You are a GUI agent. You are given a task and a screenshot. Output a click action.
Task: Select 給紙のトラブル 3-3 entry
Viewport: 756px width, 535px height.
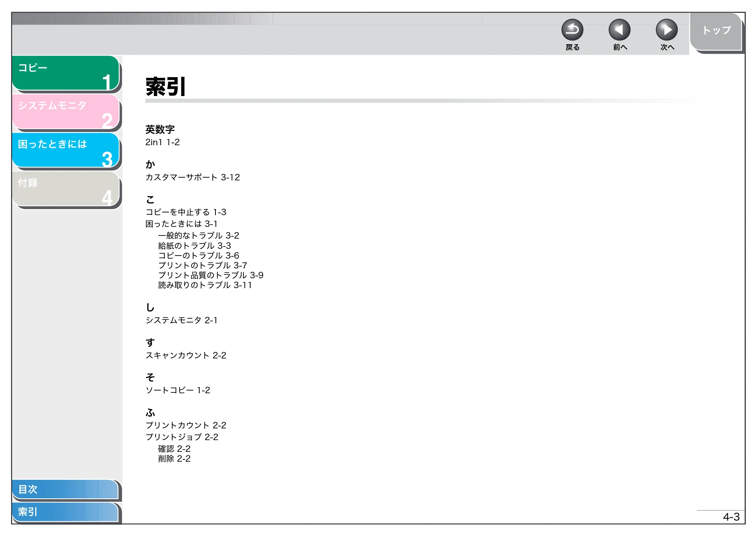point(195,246)
